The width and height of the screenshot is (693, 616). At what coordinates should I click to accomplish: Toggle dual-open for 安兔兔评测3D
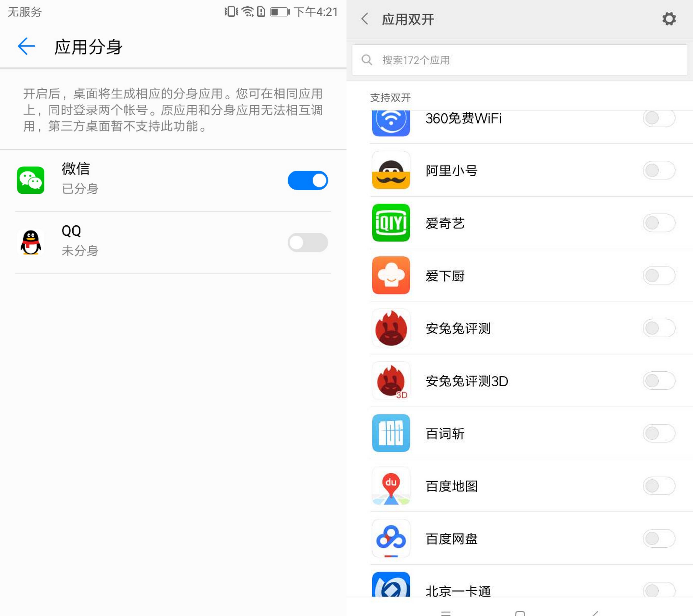tap(659, 381)
